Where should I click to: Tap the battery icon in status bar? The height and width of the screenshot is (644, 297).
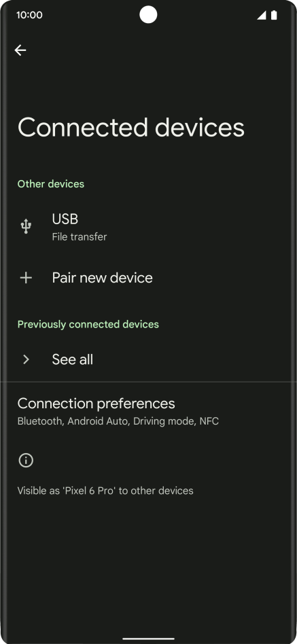(274, 15)
